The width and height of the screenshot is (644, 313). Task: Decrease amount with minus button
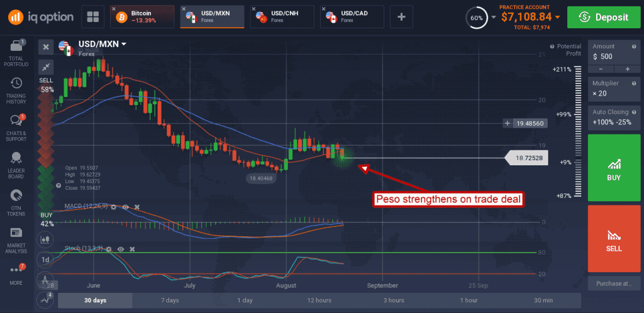(x=601, y=69)
